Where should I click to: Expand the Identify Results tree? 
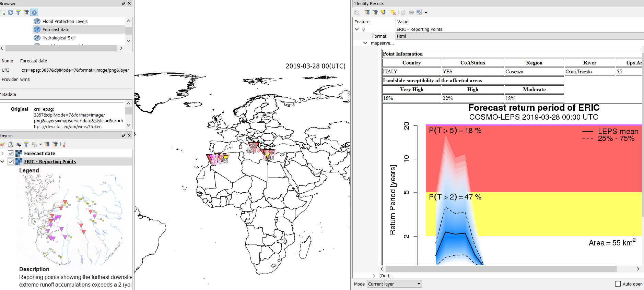point(367,12)
